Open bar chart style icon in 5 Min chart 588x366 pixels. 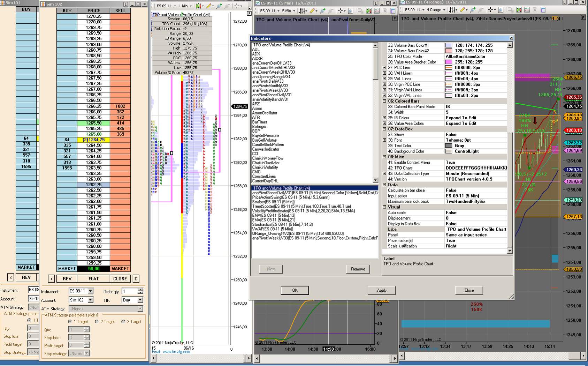302,11
